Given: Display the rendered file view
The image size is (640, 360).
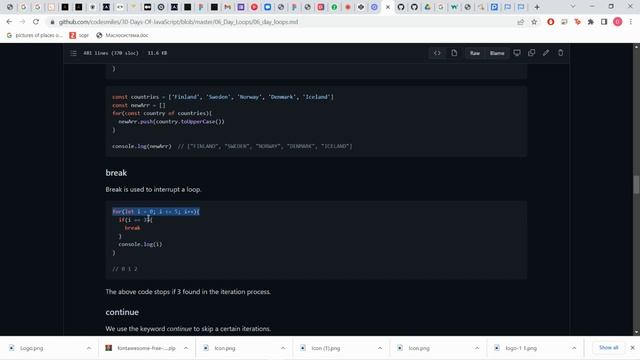Looking at the screenshot, I should pos(454,53).
